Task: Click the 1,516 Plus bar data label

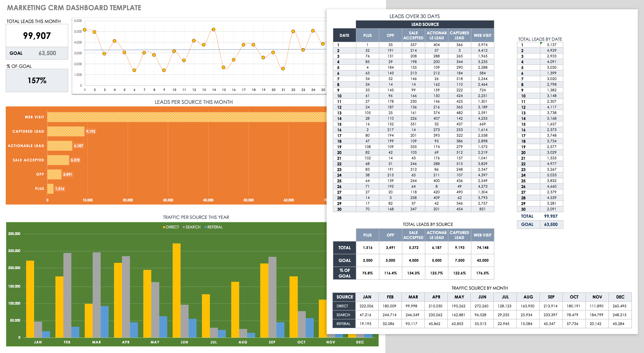Action: 60,189
